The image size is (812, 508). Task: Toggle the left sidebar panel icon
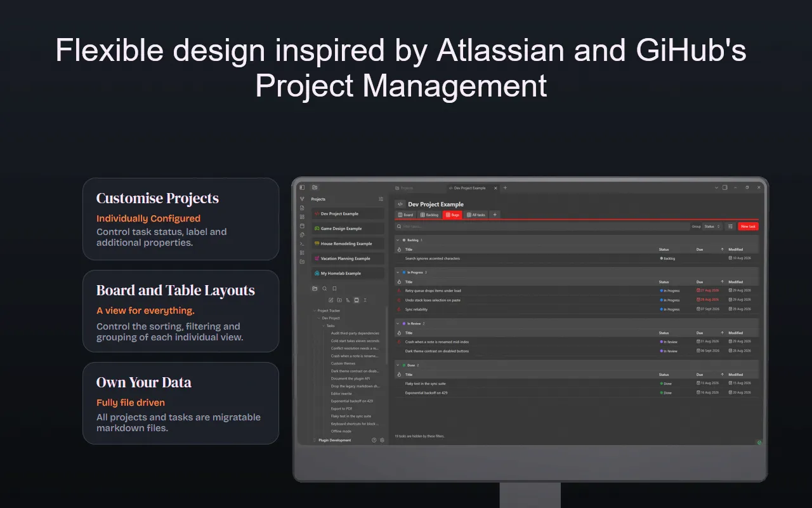[302, 187]
